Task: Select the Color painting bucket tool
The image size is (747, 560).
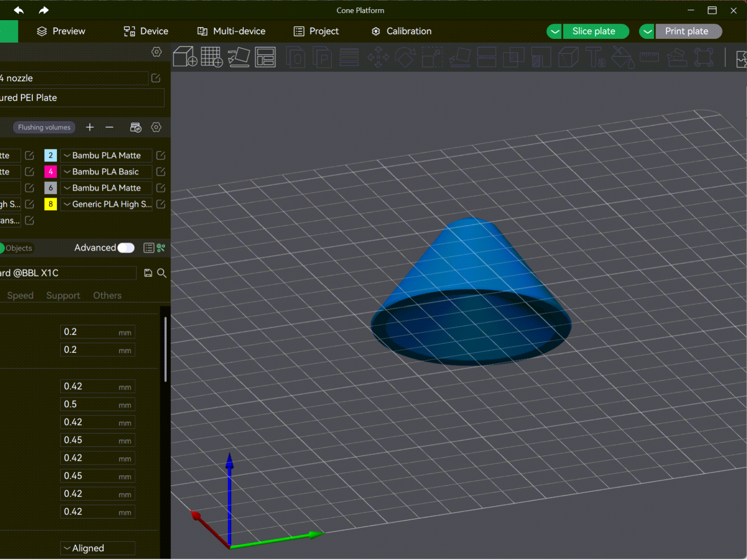Action: click(x=622, y=57)
